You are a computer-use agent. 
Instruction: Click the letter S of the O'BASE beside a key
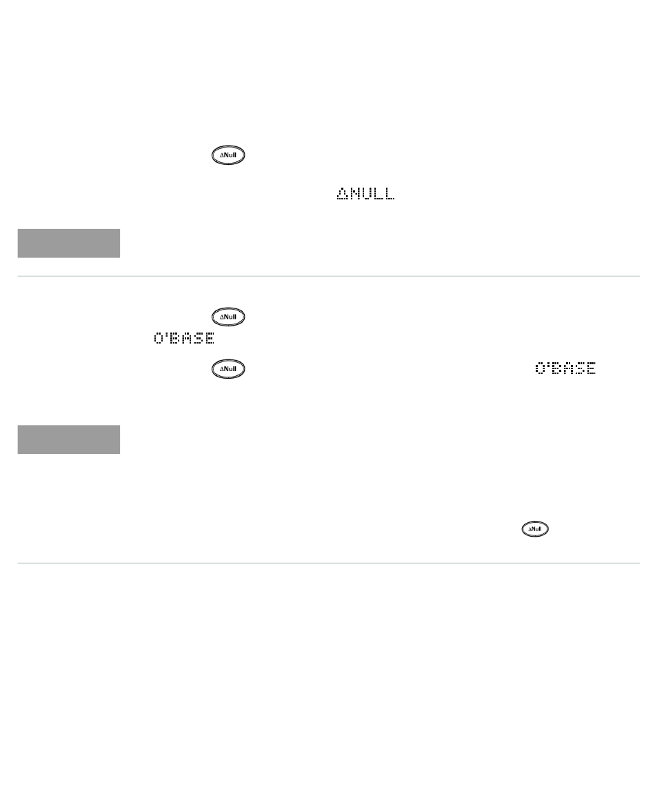click(579, 368)
